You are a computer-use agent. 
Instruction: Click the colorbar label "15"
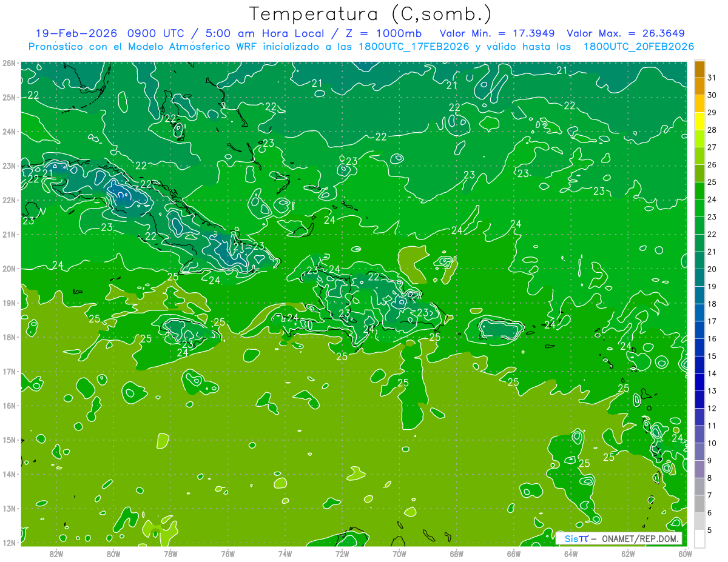pos(712,356)
